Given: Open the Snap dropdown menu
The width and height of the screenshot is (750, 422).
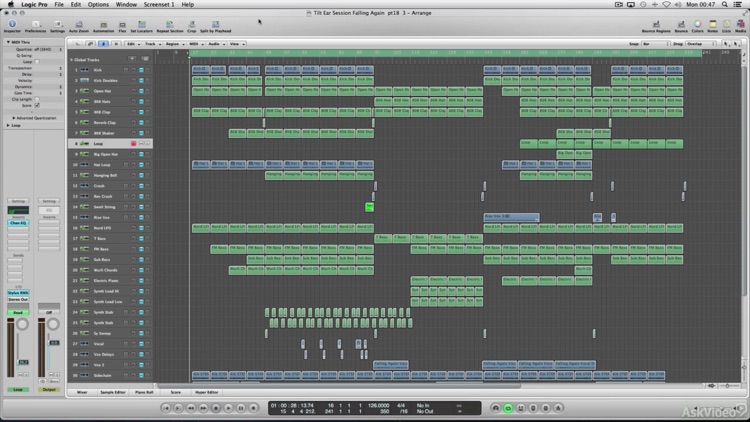Looking at the screenshot, I should (655, 44).
